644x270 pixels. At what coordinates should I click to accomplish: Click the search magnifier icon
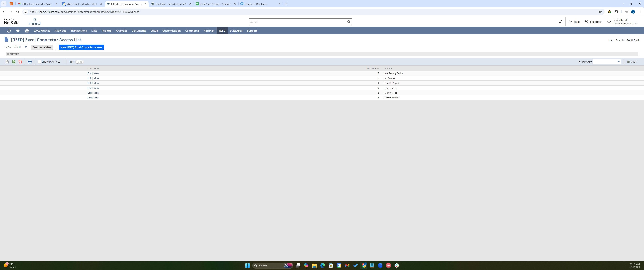[x=349, y=22]
